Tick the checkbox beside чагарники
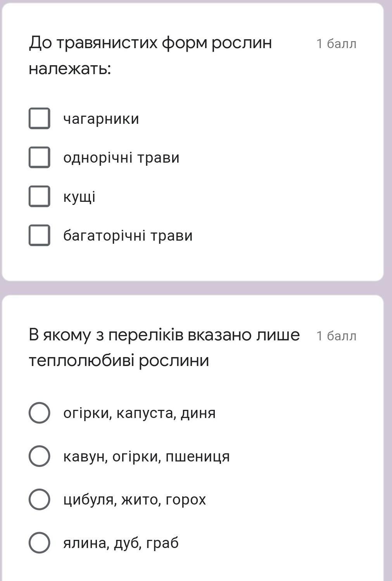The height and width of the screenshot is (581, 392). (39, 118)
